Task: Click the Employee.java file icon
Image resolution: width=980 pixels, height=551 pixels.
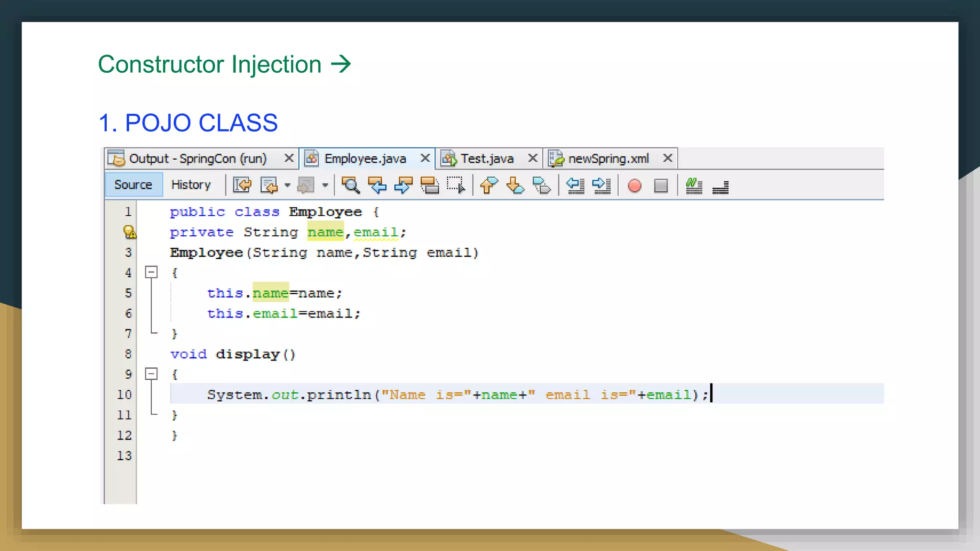Action: pyautogui.click(x=312, y=158)
